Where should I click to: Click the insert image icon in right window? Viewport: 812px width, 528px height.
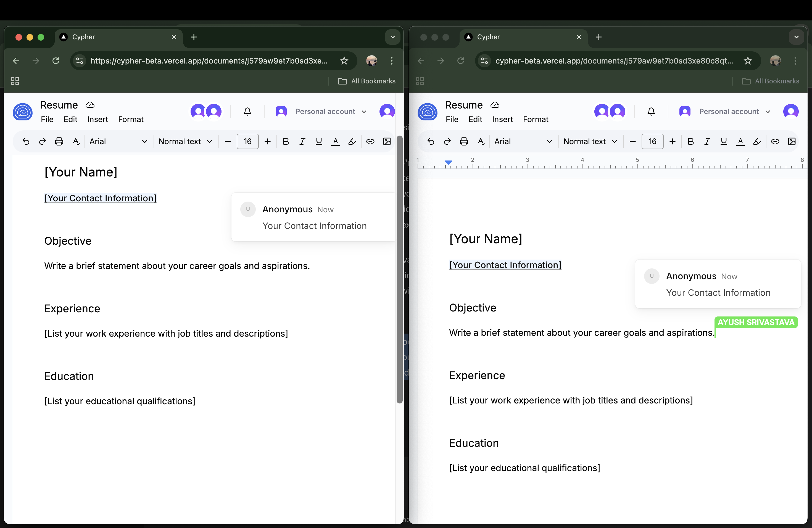792,141
